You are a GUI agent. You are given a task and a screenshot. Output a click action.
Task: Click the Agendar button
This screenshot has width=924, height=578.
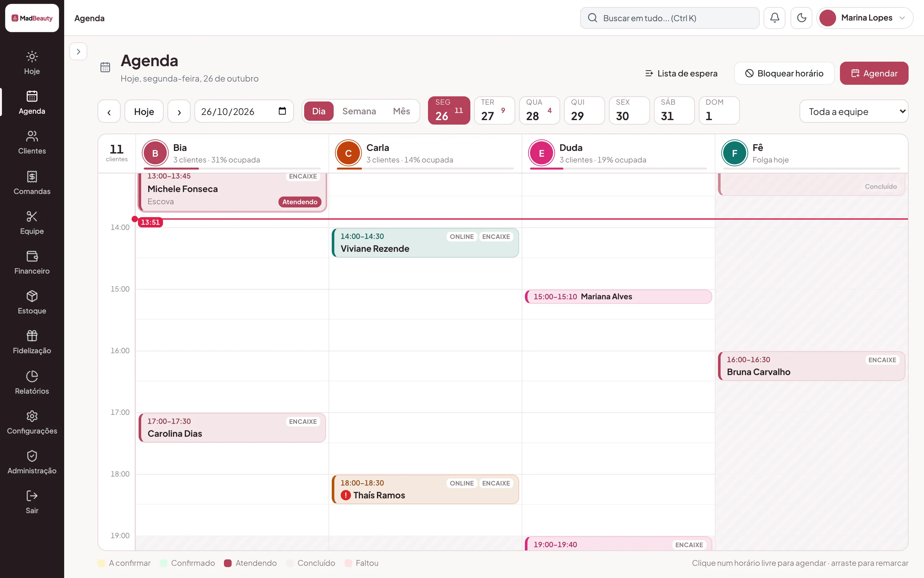tap(874, 73)
